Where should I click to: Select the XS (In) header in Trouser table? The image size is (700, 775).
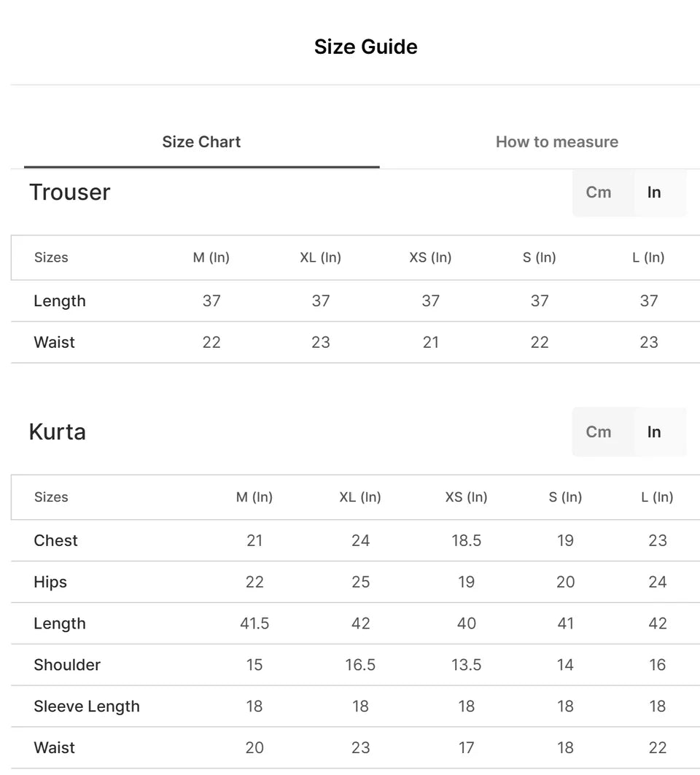pos(430,257)
